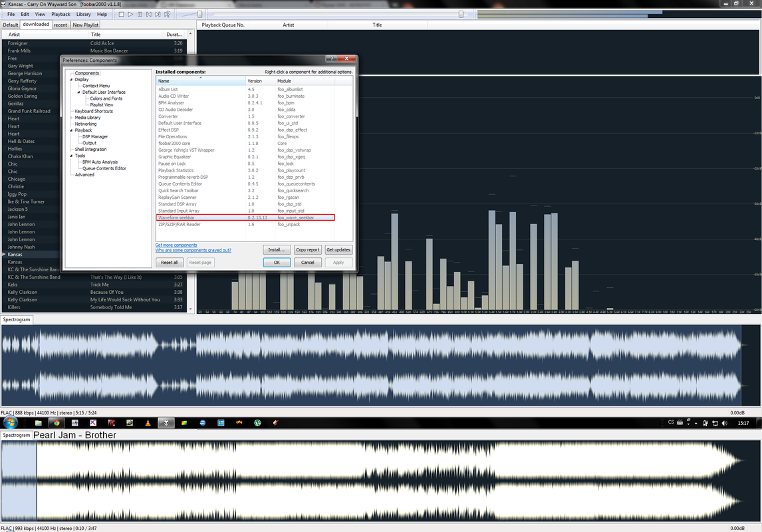Click the Install... button
Screen dimensions: 762x532
(277, 250)
